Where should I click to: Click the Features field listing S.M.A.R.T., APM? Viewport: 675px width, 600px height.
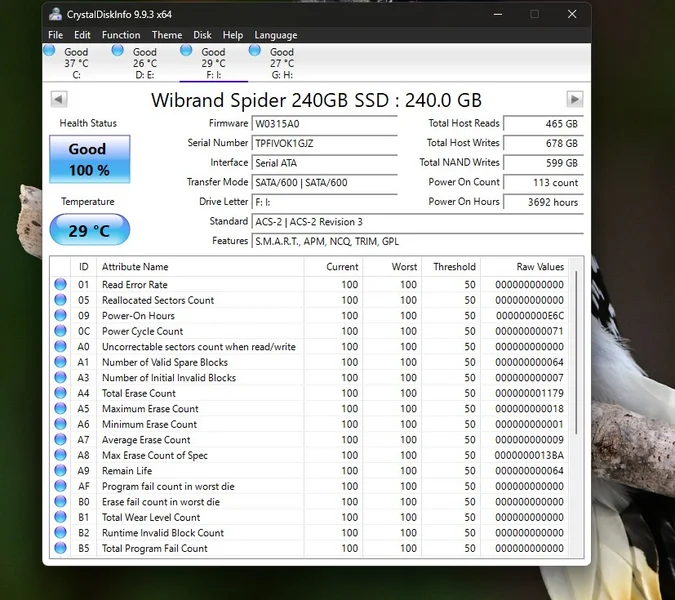(418, 241)
